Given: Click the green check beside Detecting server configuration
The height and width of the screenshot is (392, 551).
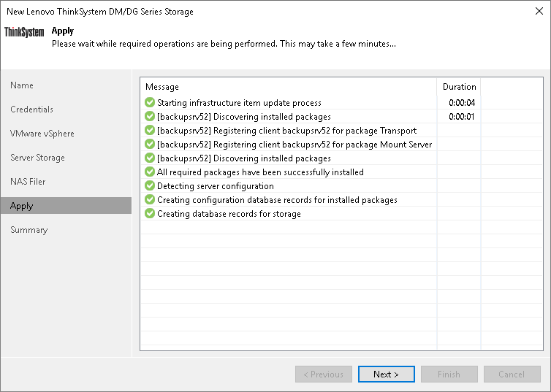Looking at the screenshot, I should [x=150, y=185].
